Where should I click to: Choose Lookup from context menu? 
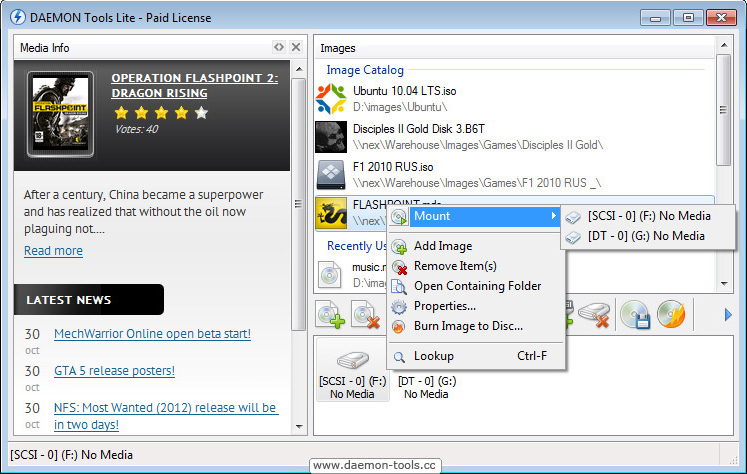(475, 356)
